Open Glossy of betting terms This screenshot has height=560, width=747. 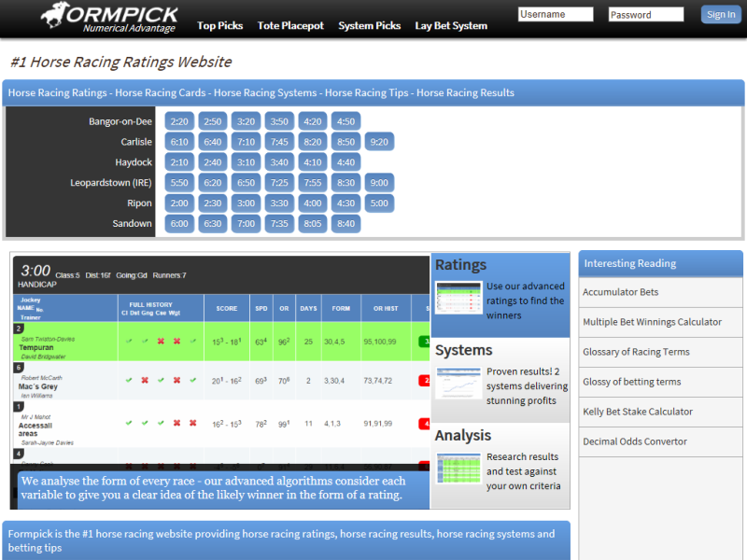(632, 383)
